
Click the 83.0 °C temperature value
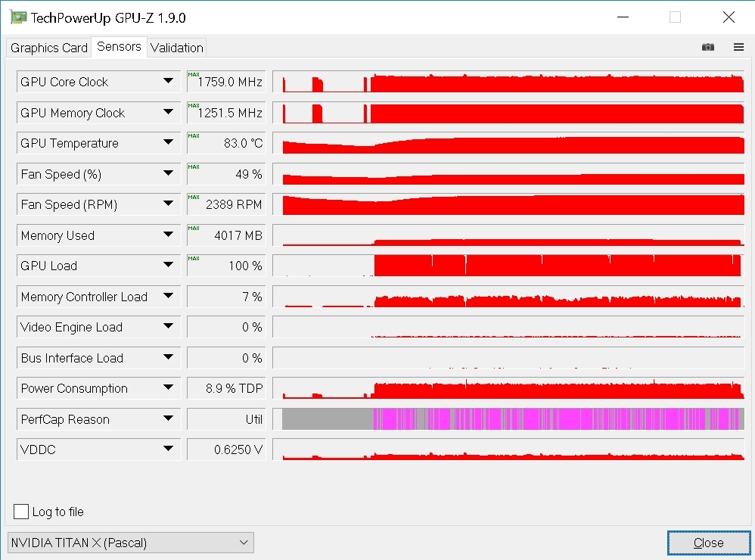[x=226, y=143]
